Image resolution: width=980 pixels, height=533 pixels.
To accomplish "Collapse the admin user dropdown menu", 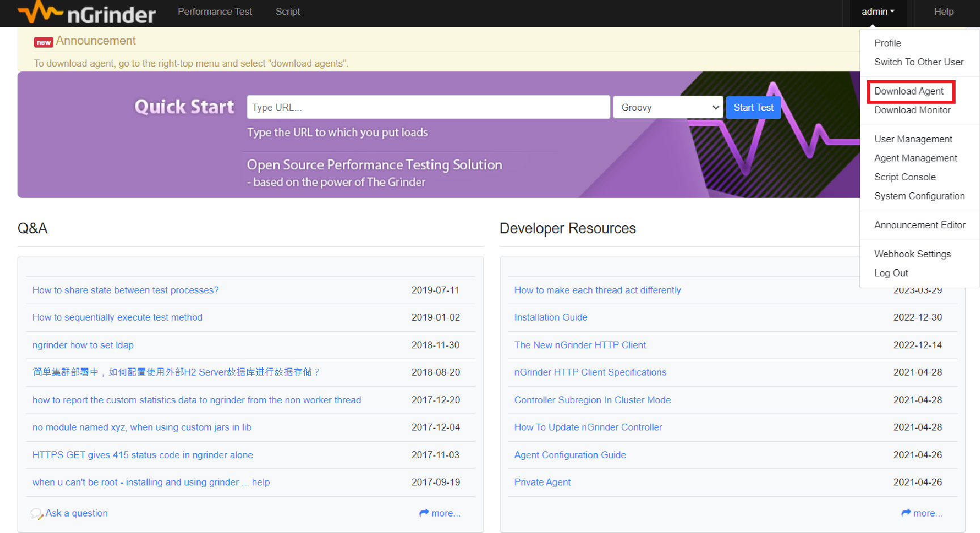I will [878, 11].
